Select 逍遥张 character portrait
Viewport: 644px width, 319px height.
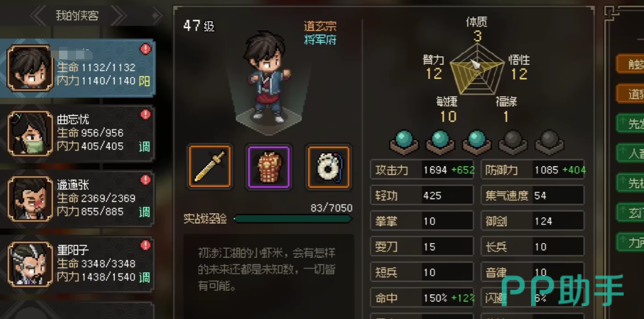click(30, 198)
